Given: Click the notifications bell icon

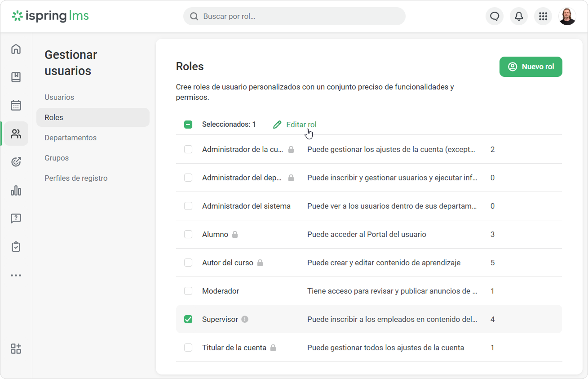Looking at the screenshot, I should (x=519, y=16).
